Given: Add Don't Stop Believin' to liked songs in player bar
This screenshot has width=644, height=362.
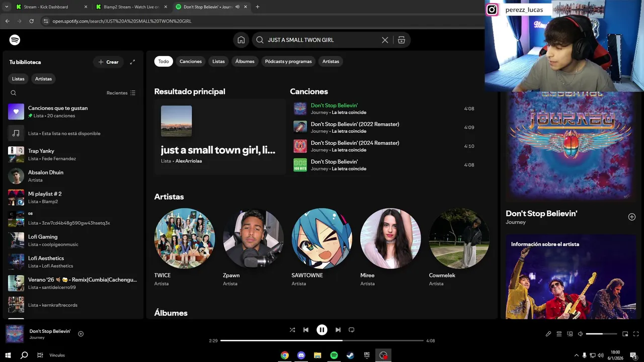Looking at the screenshot, I should 80,334.
